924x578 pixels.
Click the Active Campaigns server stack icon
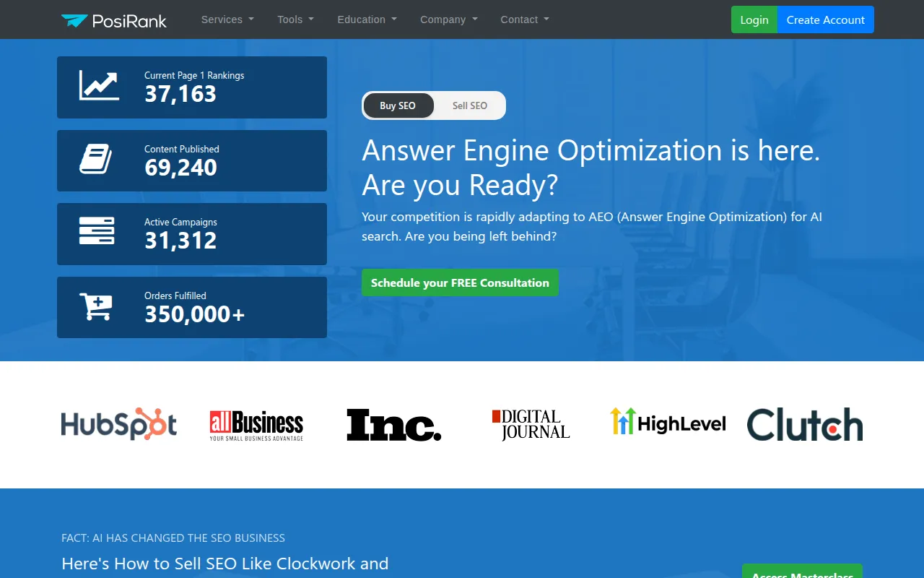97,230
